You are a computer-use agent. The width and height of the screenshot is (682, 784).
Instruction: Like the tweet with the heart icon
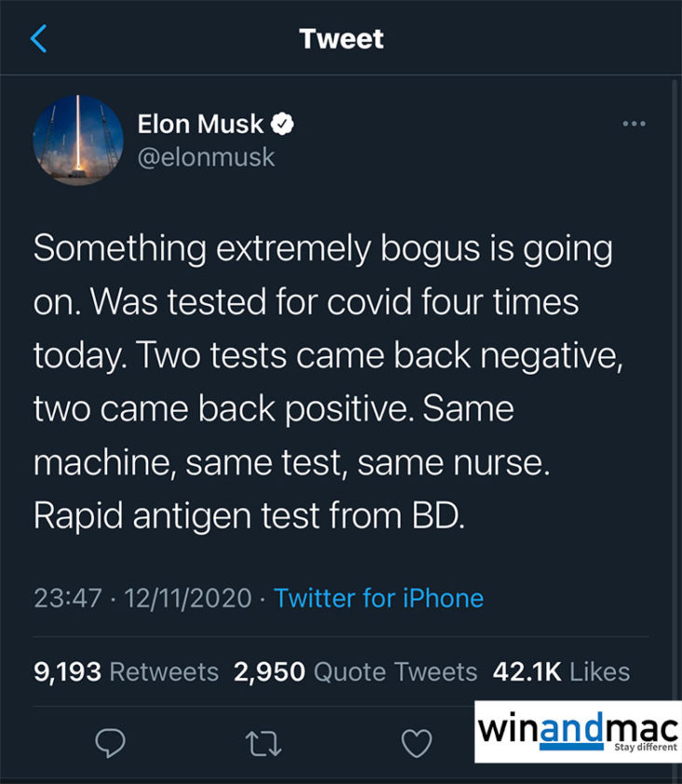tap(416, 742)
